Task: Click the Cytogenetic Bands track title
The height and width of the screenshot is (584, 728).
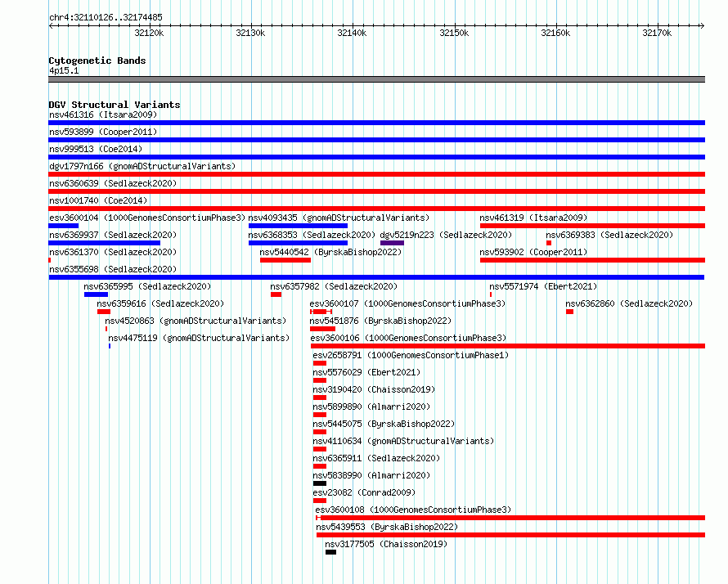Action: tap(97, 61)
